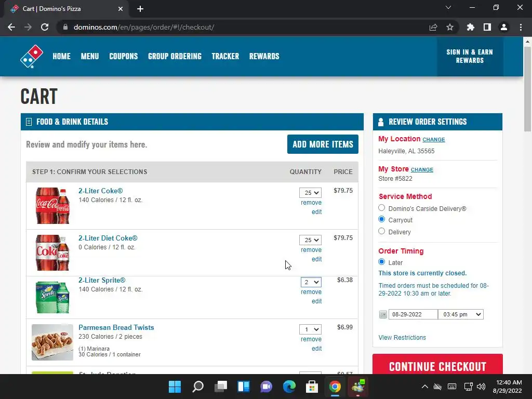This screenshot has height=399, width=532.
Task: Open quantity dropdown for 2-Liter Coke
Action: point(311,193)
